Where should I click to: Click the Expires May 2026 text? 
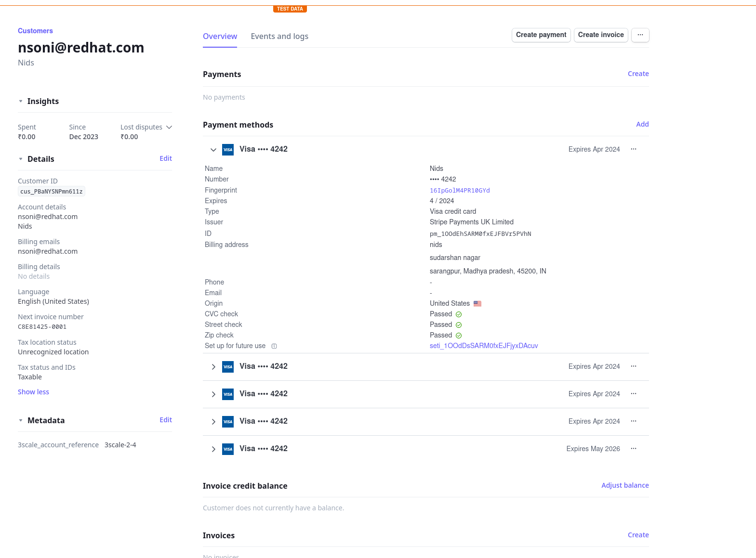point(593,449)
